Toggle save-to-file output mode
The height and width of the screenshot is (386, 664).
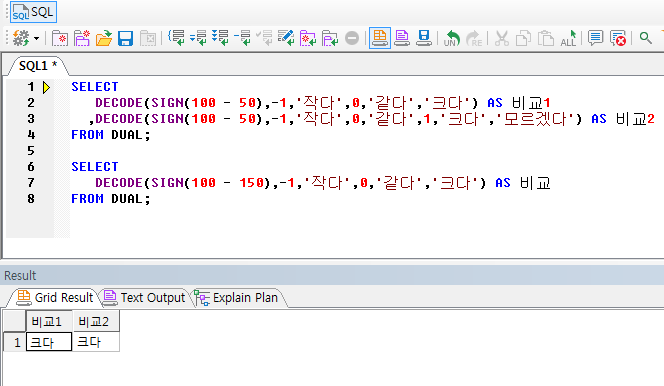click(423, 38)
